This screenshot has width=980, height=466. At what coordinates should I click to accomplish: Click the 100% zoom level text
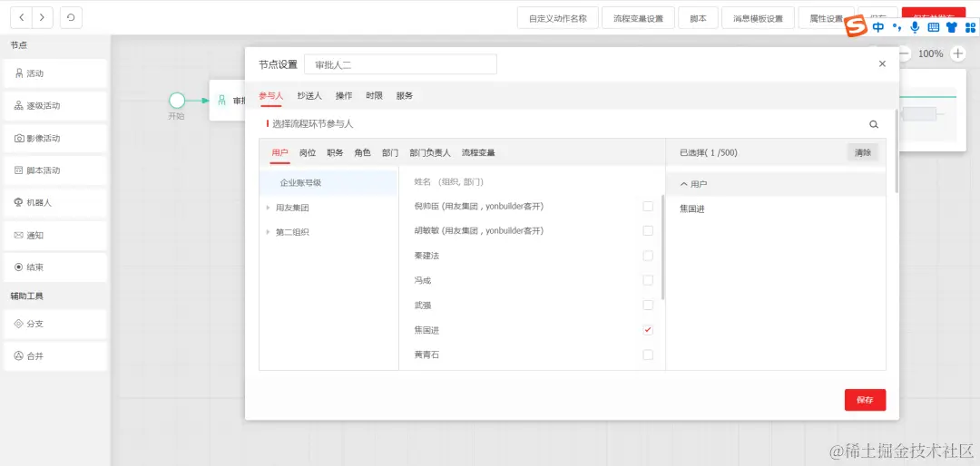(x=931, y=53)
